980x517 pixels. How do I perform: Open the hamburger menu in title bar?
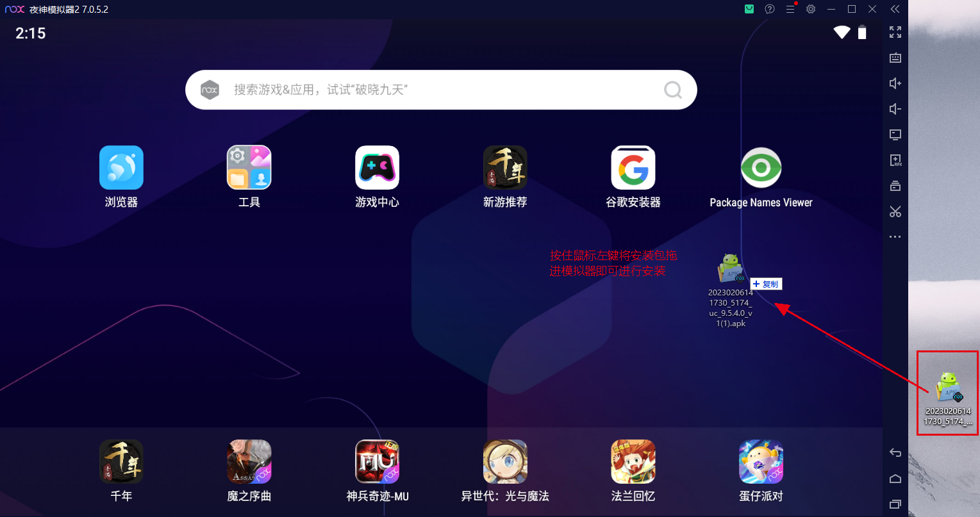(790, 9)
